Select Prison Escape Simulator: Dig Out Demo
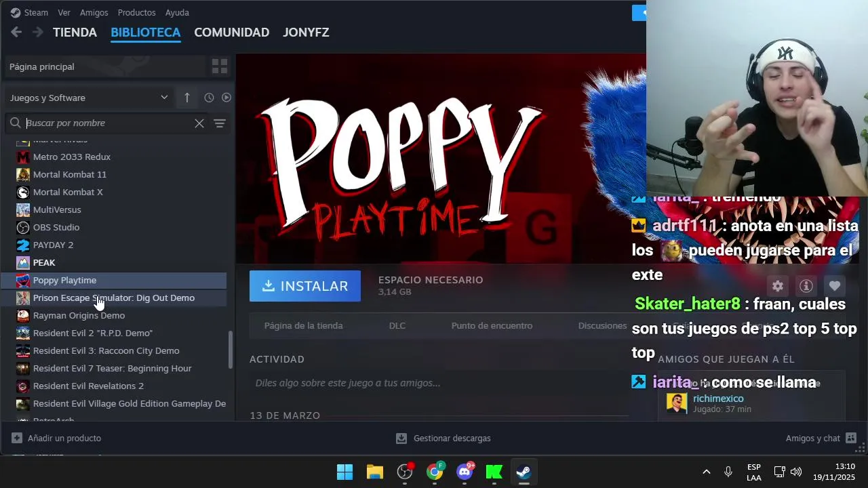This screenshot has width=868, height=488. tap(113, 298)
